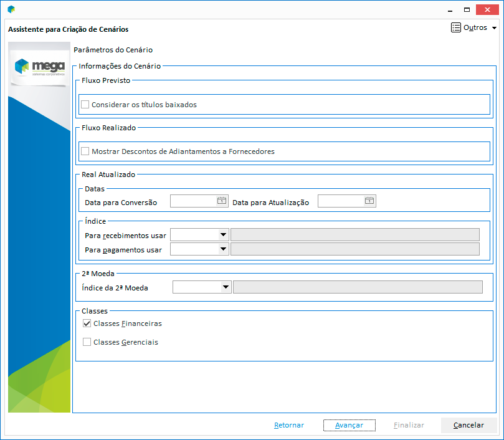Enable Considerar os títulos baixados
The height and width of the screenshot is (440, 504).
click(x=85, y=105)
